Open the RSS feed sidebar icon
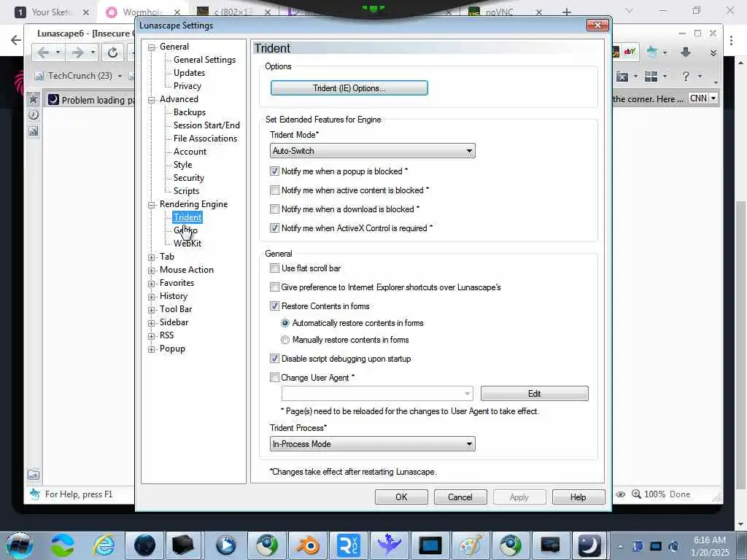The width and height of the screenshot is (747, 560). point(34,131)
